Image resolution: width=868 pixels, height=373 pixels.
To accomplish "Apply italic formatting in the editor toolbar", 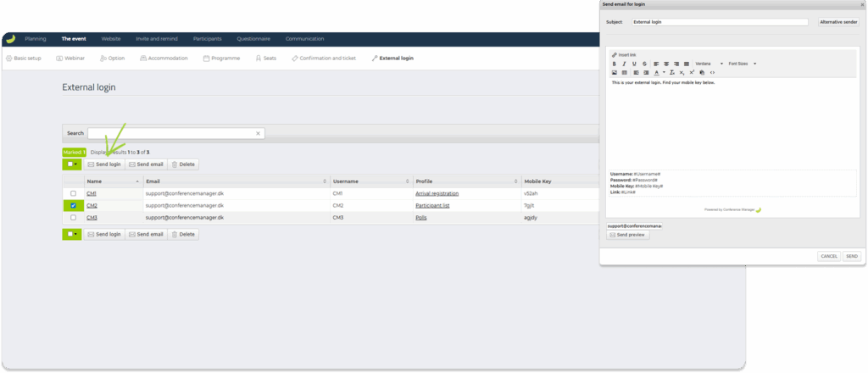I will (624, 64).
